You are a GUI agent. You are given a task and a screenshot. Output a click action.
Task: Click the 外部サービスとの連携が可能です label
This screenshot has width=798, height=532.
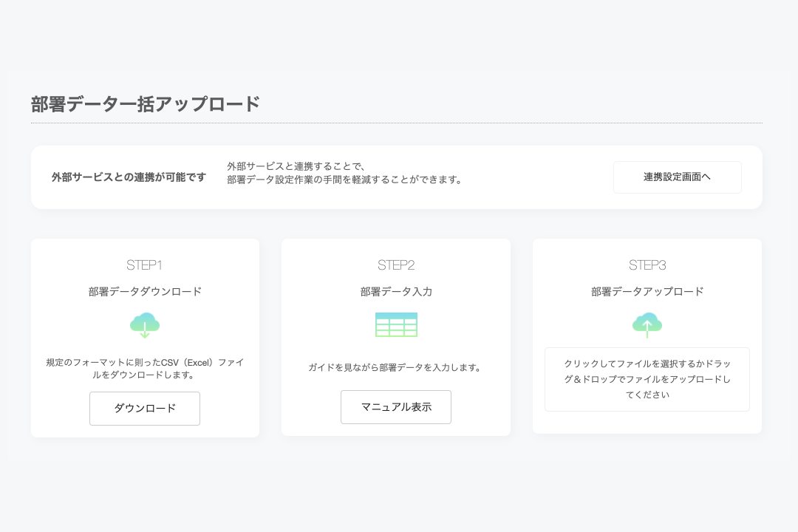pyautogui.click(x=129, y=177)
